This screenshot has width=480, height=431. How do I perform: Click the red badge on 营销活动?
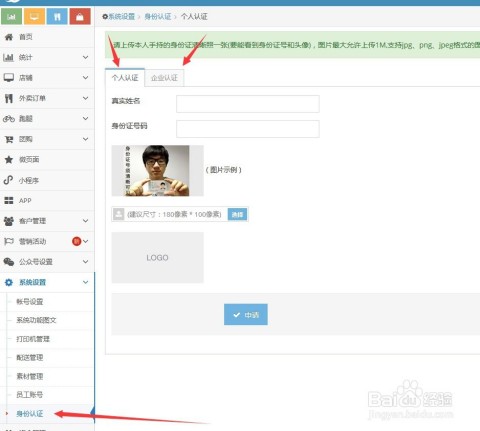pyautogui.click(x=77, y=241)
